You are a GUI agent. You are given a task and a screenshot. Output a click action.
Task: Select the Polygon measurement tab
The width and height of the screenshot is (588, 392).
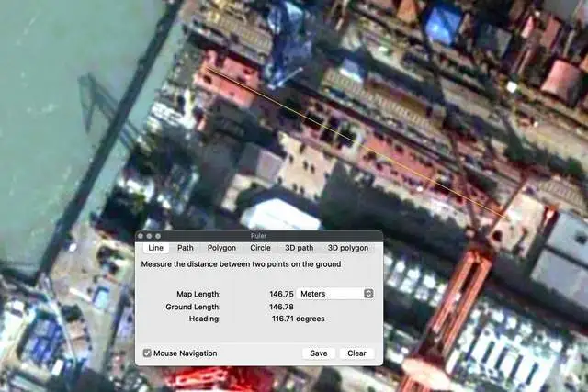(221, 248)
